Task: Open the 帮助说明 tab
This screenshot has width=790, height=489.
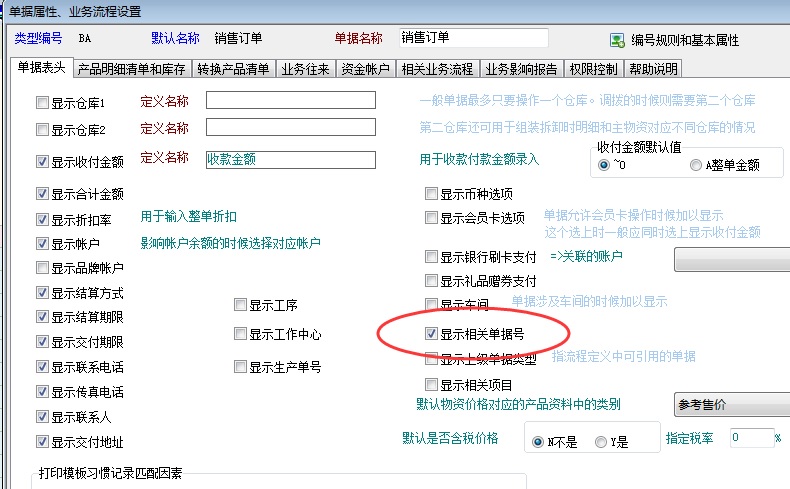Action: (x=652, y=69)
